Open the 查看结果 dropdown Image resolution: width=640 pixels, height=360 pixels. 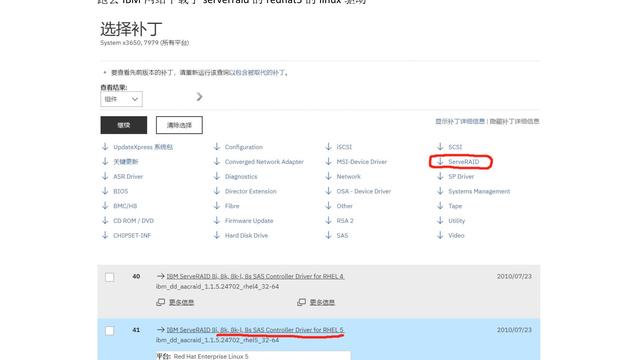[121, 99]
